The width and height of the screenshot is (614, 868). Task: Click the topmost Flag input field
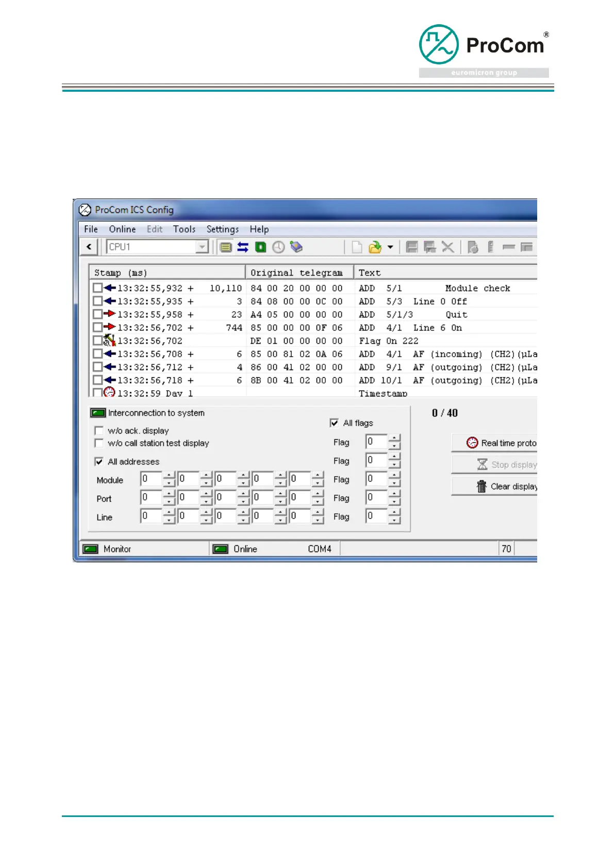(376, 442)
